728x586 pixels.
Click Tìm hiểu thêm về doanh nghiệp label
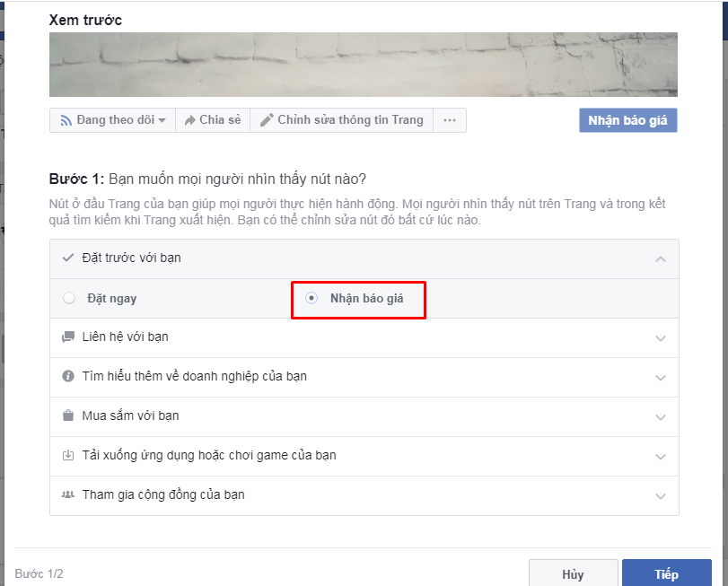pos(195,376)
